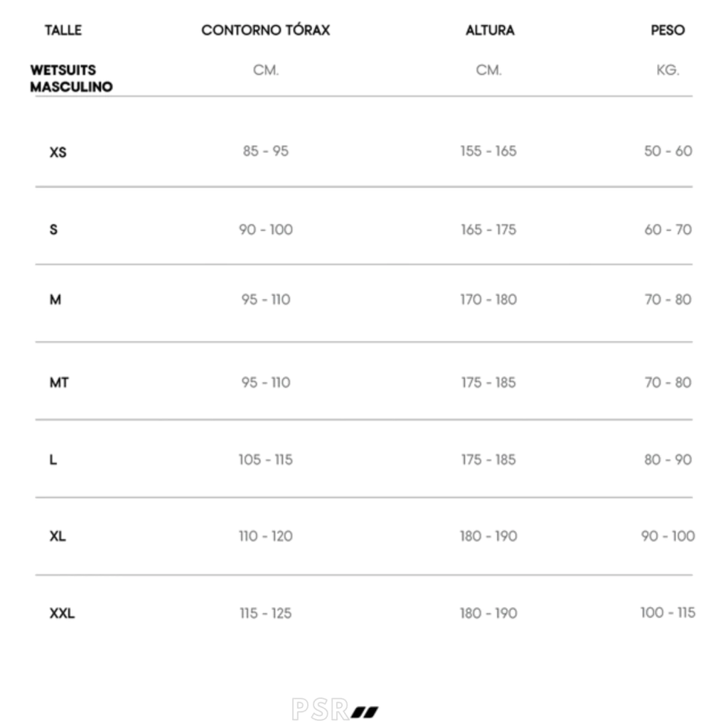Click the WETSUITS MASCULINO heading
728x728 pixels.
[71, 78]
